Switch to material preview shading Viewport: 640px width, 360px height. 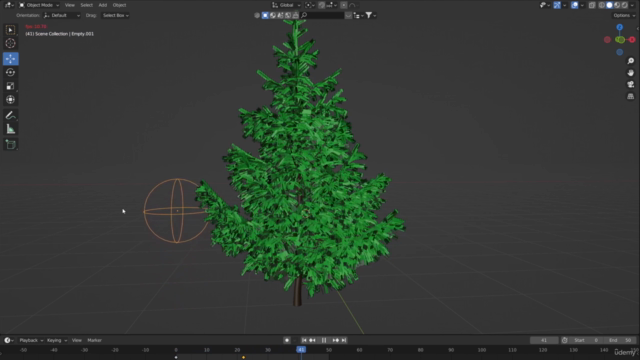(617, 5)
